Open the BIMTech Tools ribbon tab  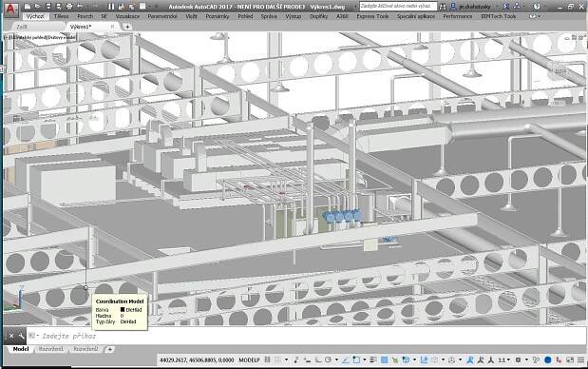pyautogui.click(x=499, y=16)
